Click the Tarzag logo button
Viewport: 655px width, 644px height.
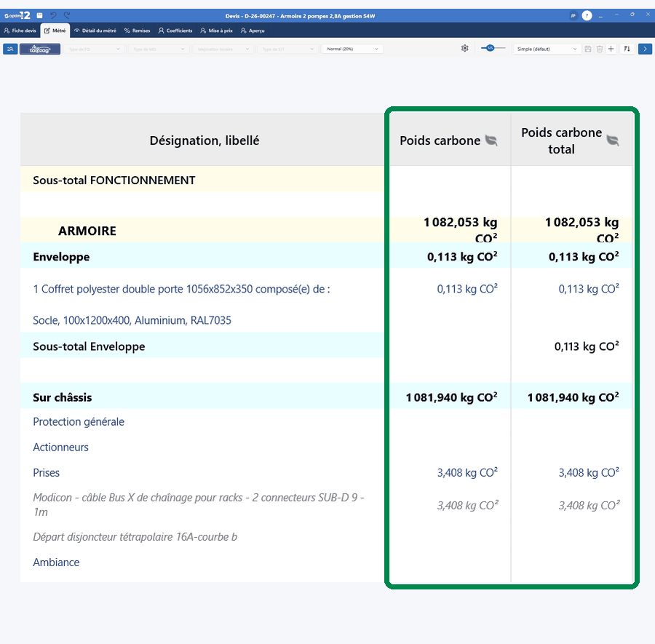coord(40,49)
